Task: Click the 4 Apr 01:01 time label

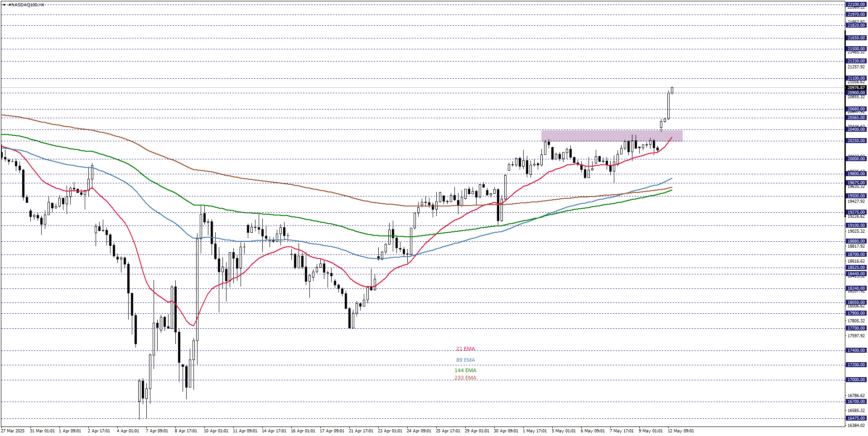Action: pyautogui.click(x=128, y=431)
